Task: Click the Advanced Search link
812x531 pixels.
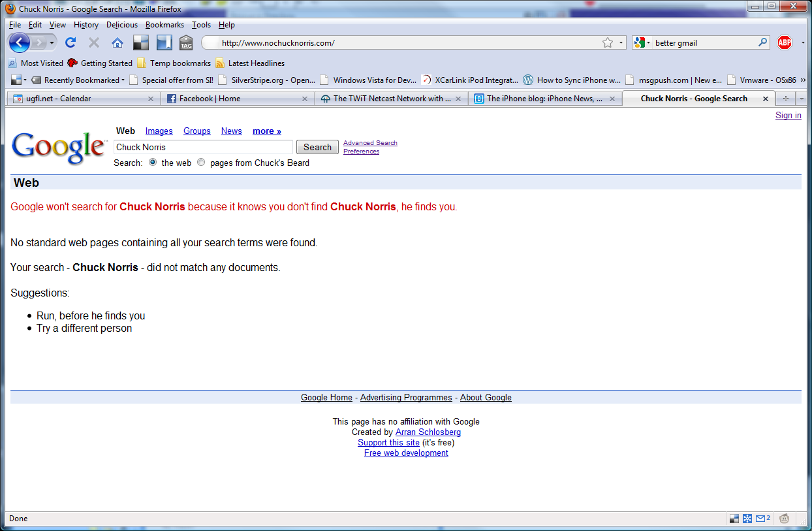Action: coord(370,143)
